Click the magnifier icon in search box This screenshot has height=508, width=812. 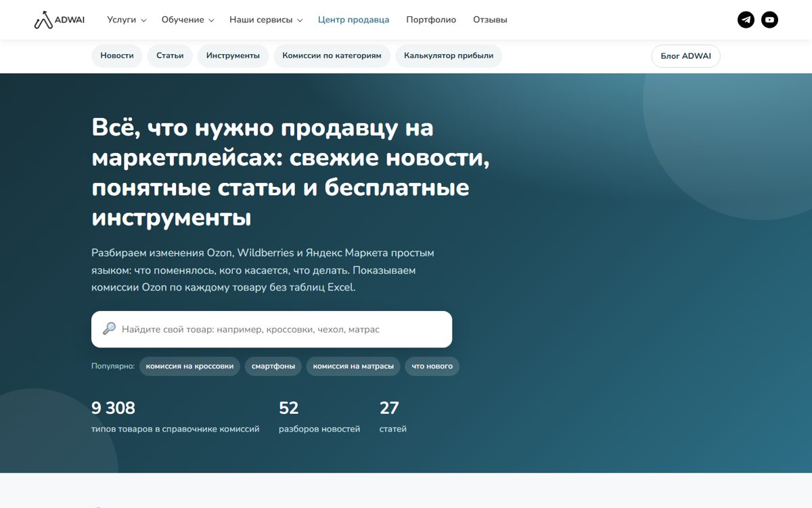pos(109,329)
